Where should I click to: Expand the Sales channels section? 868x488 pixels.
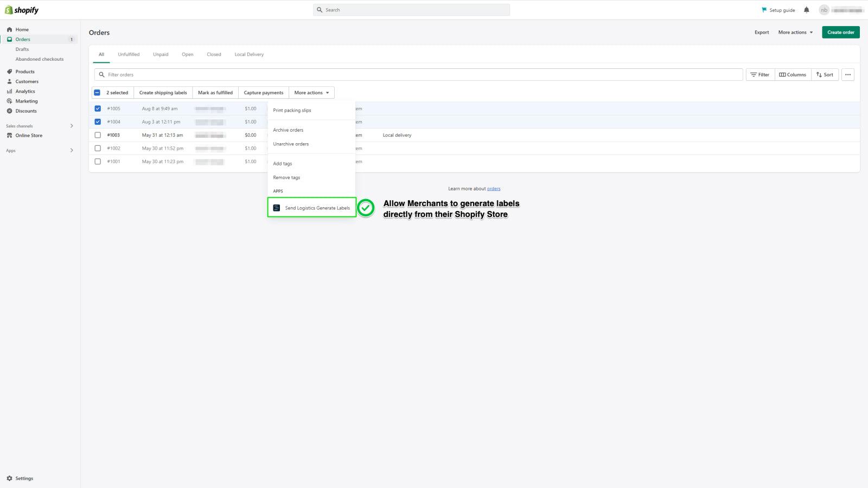pos(71,126)
